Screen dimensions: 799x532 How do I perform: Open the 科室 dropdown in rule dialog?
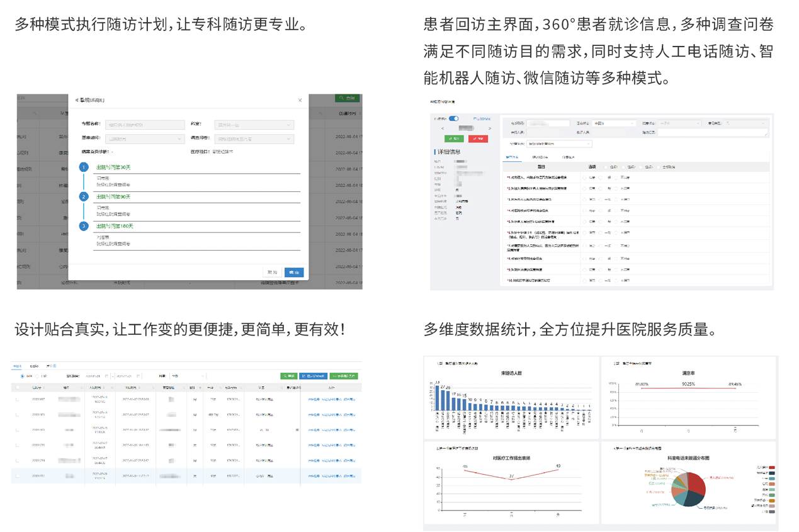(254, 125)
